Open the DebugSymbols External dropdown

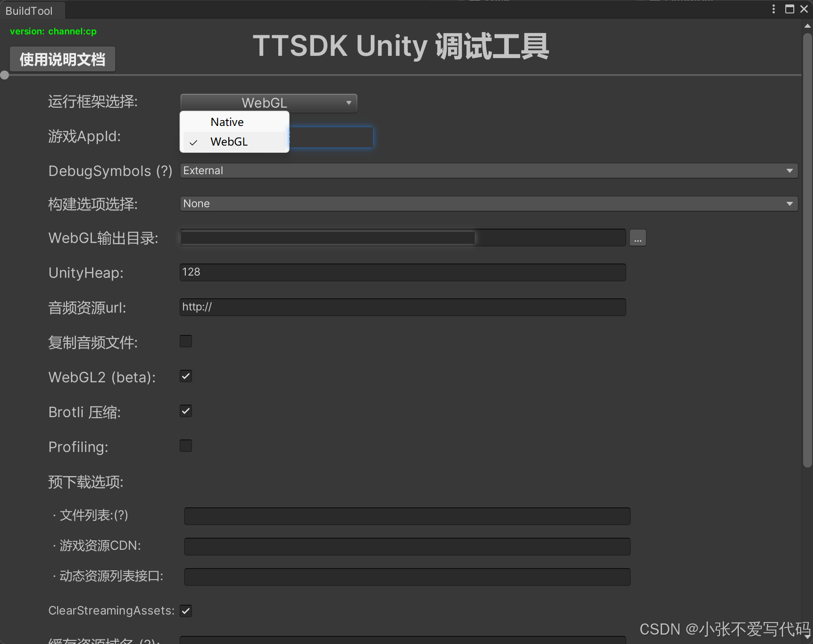click(x=489, y=171)
